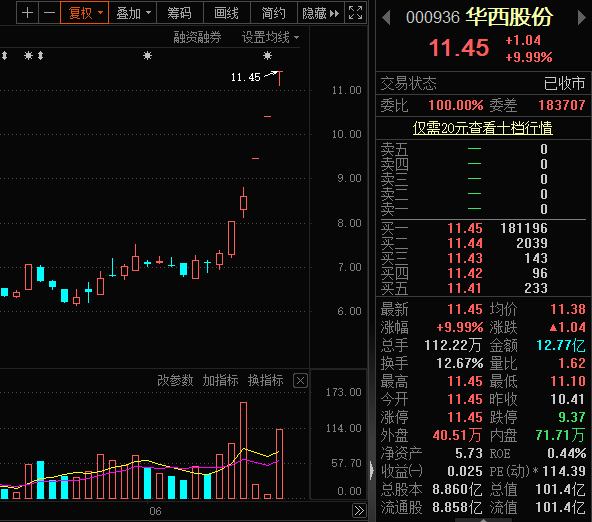The image size is (592, 522).
Task: Click the left edge up-down arrow marker
Action: (5, 56)
